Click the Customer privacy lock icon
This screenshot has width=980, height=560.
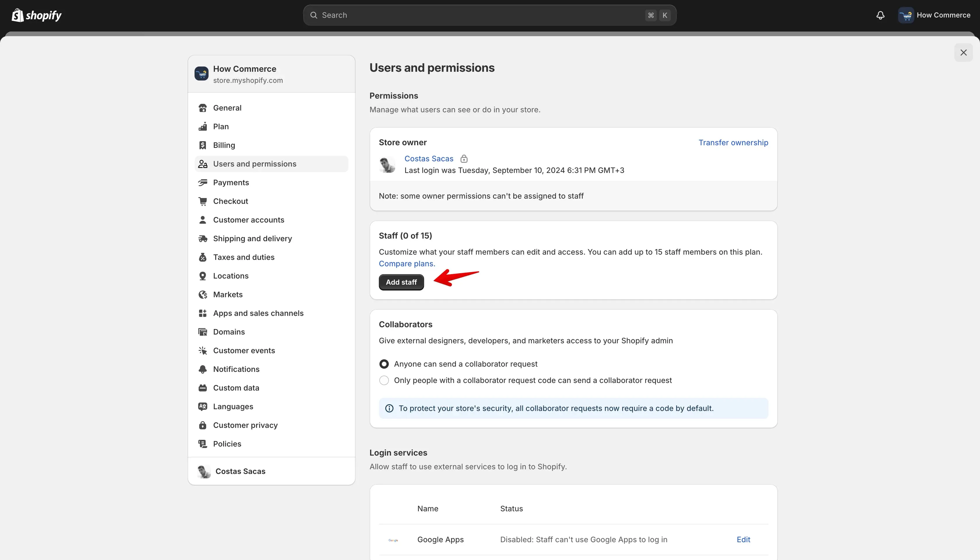coord(203,425)
